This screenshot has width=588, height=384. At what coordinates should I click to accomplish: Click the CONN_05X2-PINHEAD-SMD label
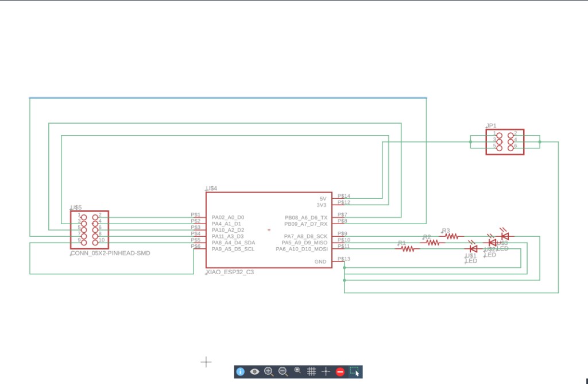(x=110, y=254)
